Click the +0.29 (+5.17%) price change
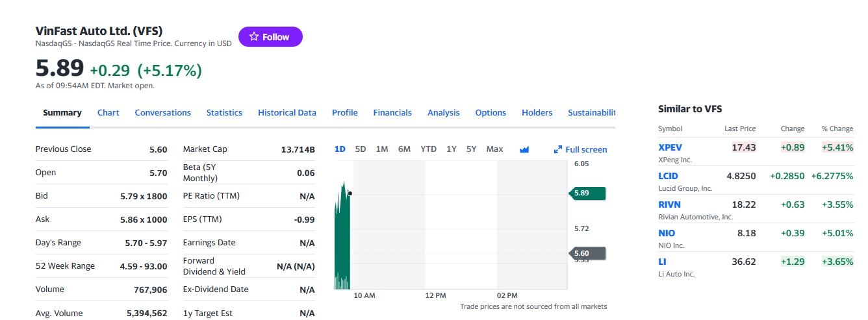The width and height of the screenshot is (868, 320). click(146, 70)
